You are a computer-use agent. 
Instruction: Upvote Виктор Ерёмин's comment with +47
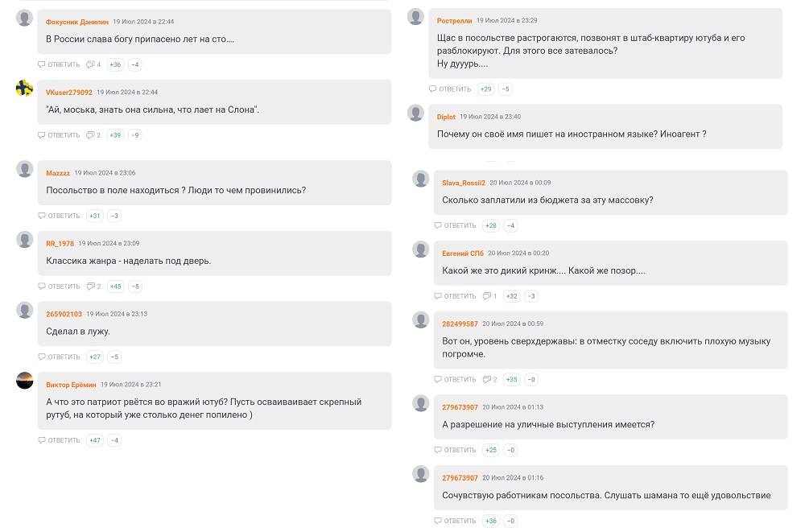(x=95, y=440)
